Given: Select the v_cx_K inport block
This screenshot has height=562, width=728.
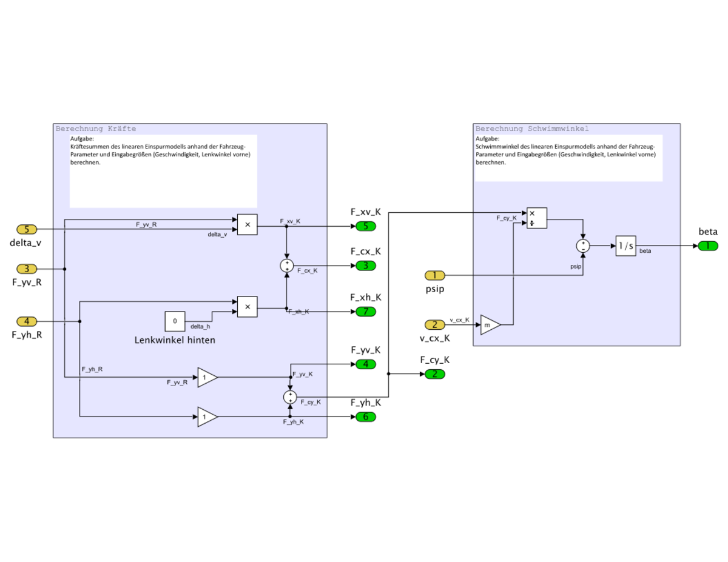Looking at the screenshot, I should click(x=434, y=324).
